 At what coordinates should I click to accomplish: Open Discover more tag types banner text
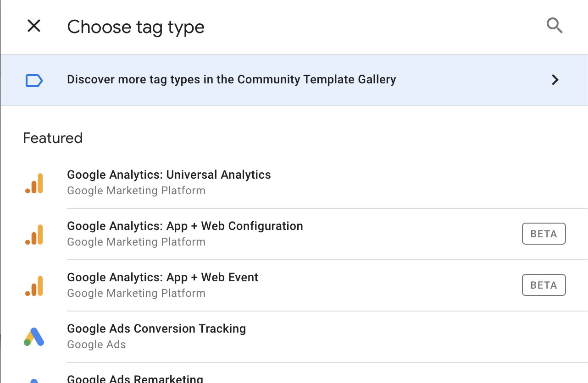tap(231, 80)
